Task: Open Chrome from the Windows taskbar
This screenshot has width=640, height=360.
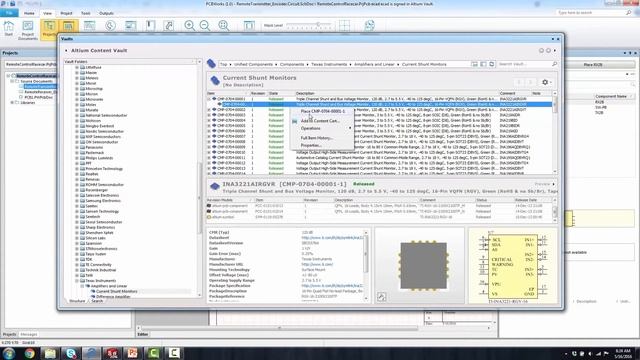Action: pyautogui.click(x=29, y=353)
